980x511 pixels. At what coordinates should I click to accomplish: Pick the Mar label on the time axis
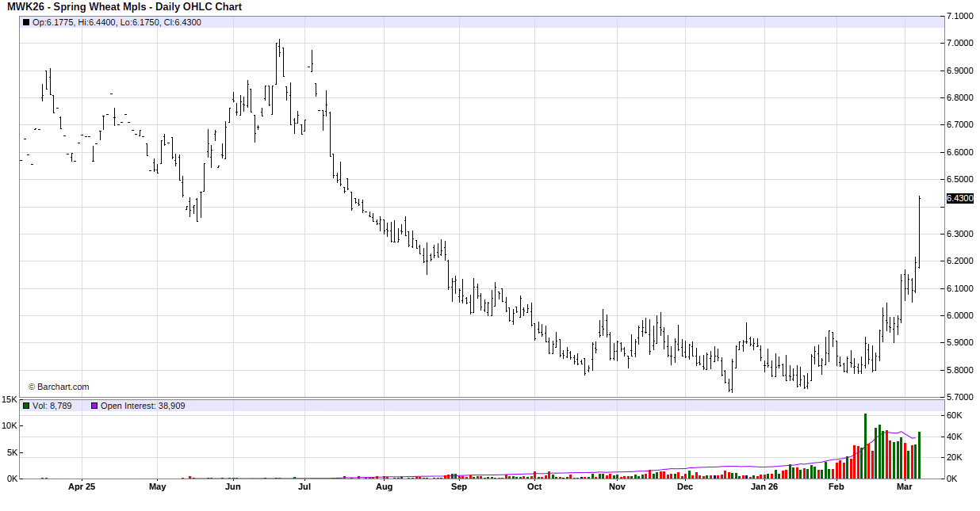pos(904,487)
